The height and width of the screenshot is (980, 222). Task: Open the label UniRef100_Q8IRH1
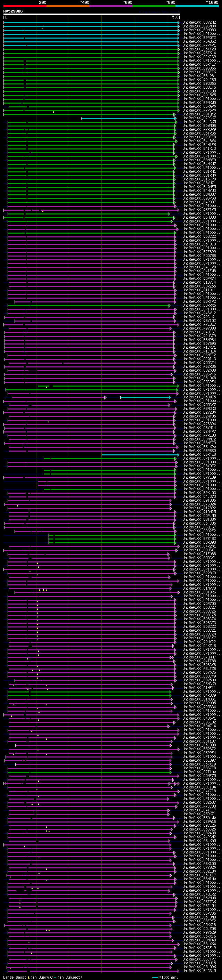199,172
